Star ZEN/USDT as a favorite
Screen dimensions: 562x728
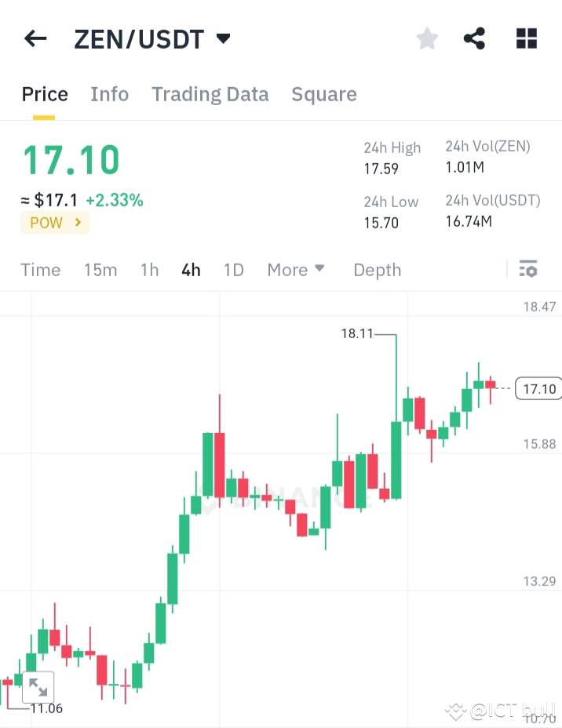click(426, 37)
